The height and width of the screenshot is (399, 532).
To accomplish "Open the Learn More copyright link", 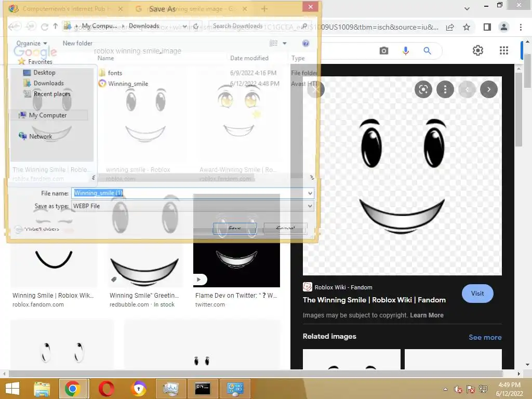I will [x=427, y=315].
